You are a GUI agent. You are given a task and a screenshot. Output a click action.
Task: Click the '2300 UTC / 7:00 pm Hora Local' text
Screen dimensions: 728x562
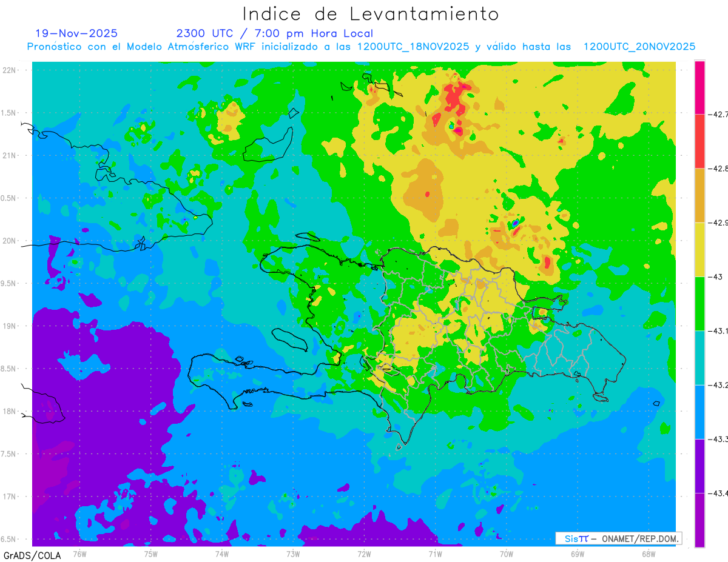click(x=275, y=33)
